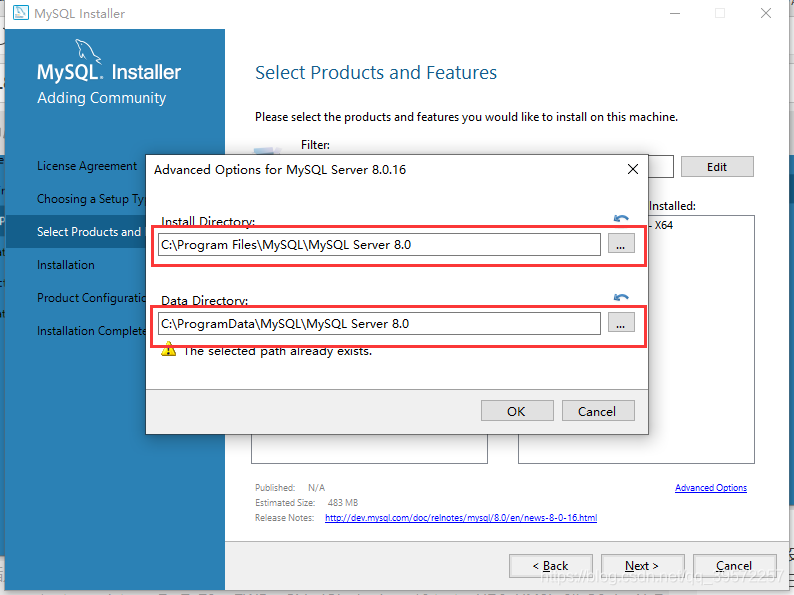This screenshot has height=595, width=794.
Task: Cancel the MySQL Installer wizard
Action: (x=734, y=566)
